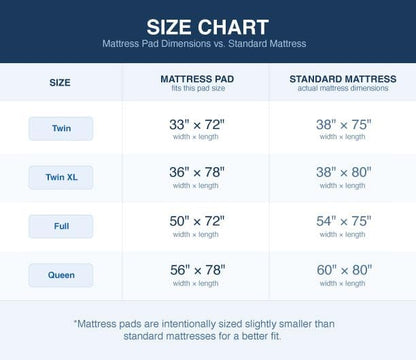Click Full mattress pad 50" × 72" value
Screen dimensions: 416x360
point(197,221)
